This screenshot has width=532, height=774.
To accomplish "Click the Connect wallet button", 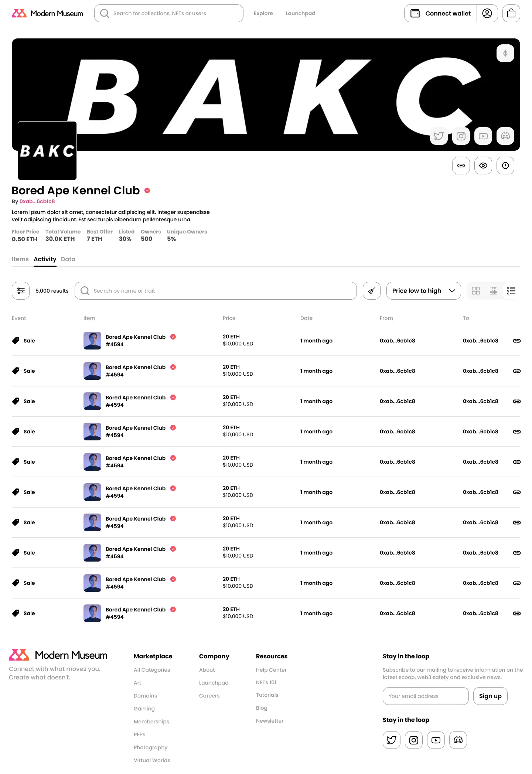I will 441,13.
